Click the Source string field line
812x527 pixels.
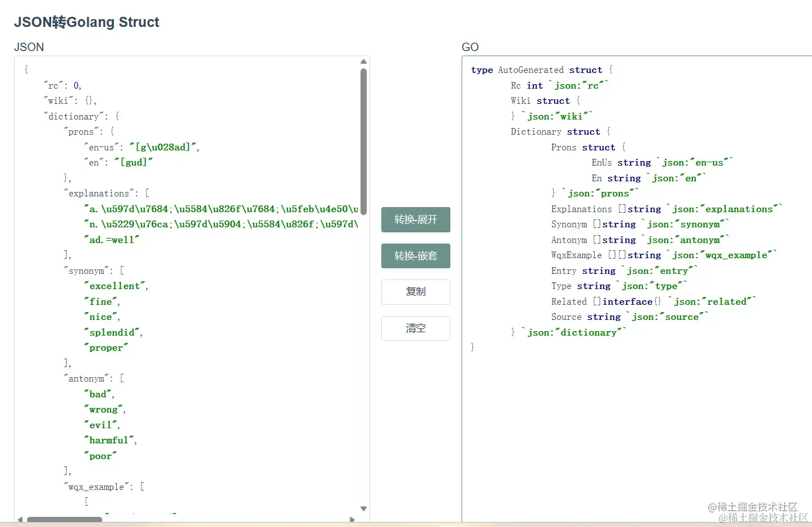coord(630,317)
